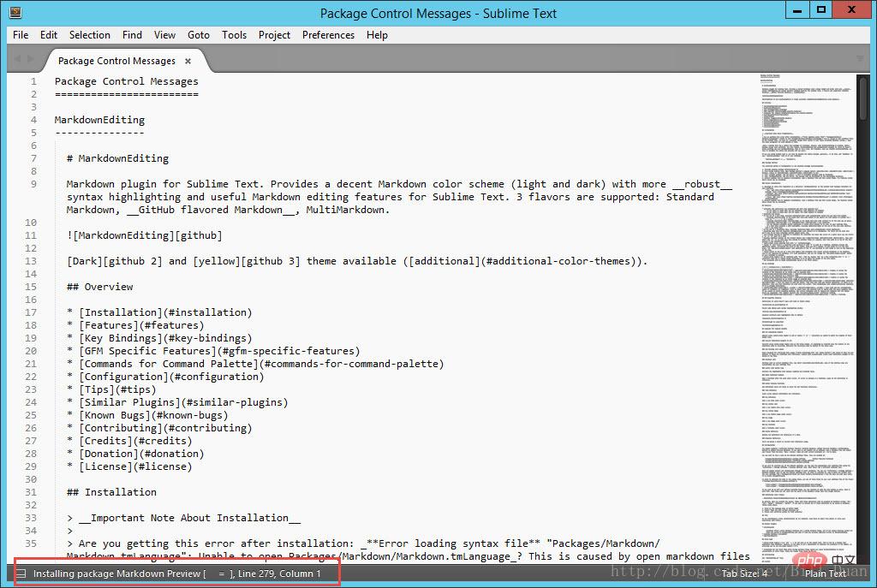Click the Sublime Text app icon in title bar
877x588 pixels.
coord(15,12)
